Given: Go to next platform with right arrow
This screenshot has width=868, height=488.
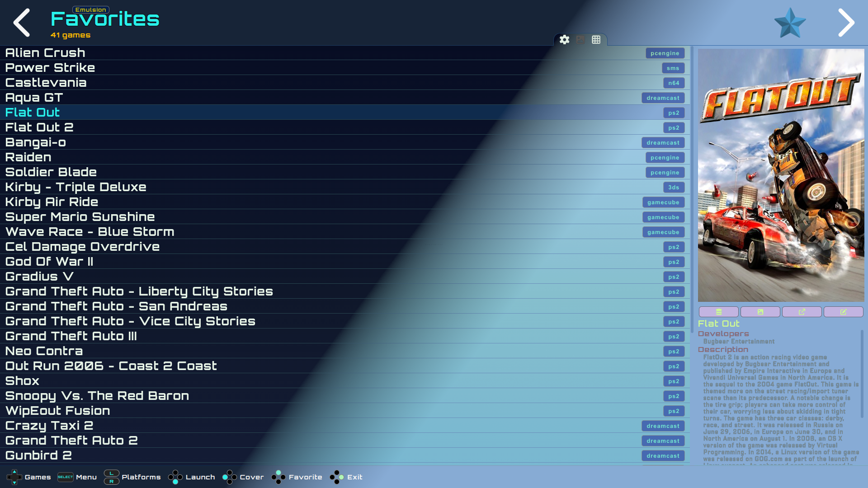Looking at the screenshot, I should coord(846,23).
